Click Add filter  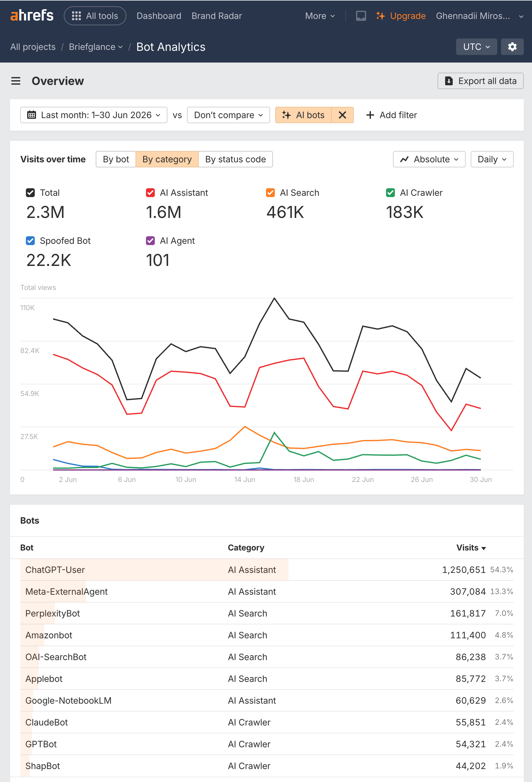(391, 115)
